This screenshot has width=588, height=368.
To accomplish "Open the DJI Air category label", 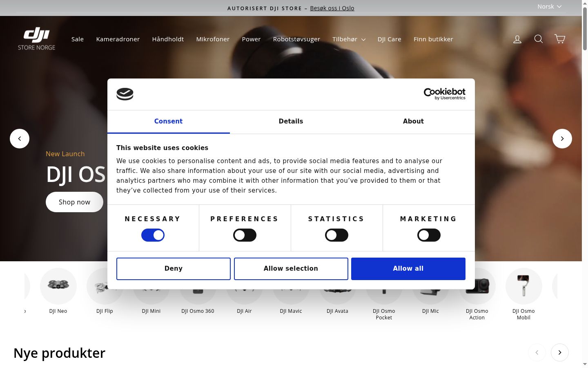I will (x=244, y=311).
